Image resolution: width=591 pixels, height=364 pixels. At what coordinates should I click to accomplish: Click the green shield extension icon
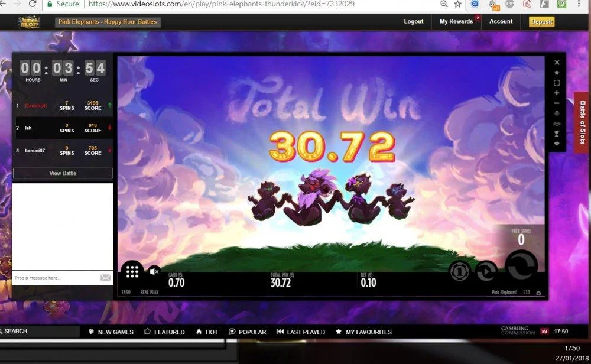click(562, 4)
